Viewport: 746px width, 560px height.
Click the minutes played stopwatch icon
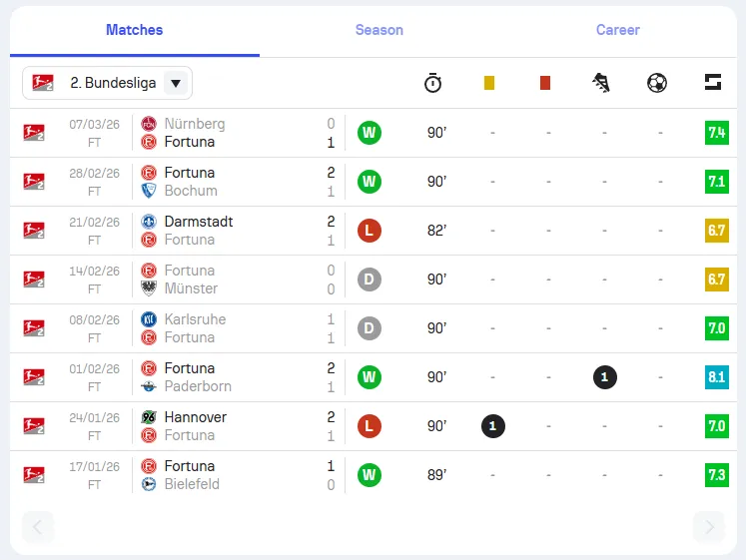(x=432, y=83)
